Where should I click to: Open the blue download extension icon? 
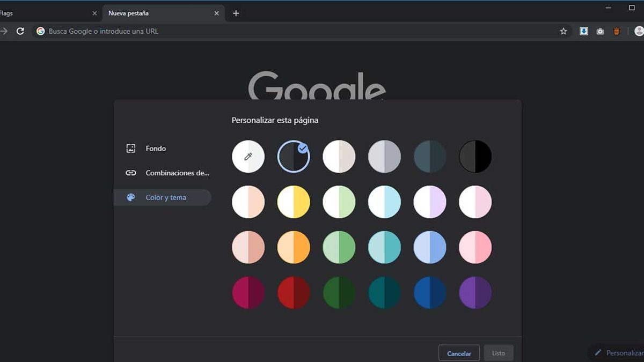(584, 31)
